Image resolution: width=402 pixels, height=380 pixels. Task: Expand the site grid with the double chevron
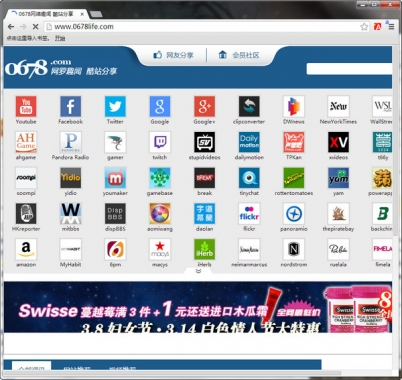pyautogui.click(x=198, y=271)
